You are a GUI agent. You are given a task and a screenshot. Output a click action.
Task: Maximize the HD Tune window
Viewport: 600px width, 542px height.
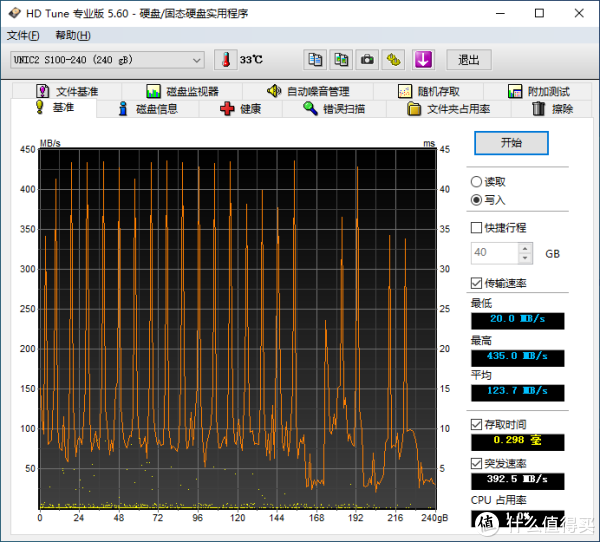click(x=539, y=13)
